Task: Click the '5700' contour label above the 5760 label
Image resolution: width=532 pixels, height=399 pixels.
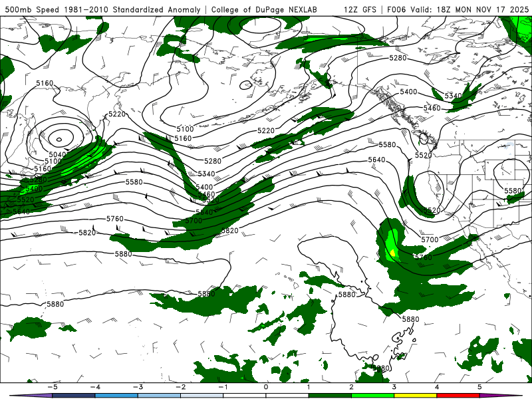Action: (430, 239)
